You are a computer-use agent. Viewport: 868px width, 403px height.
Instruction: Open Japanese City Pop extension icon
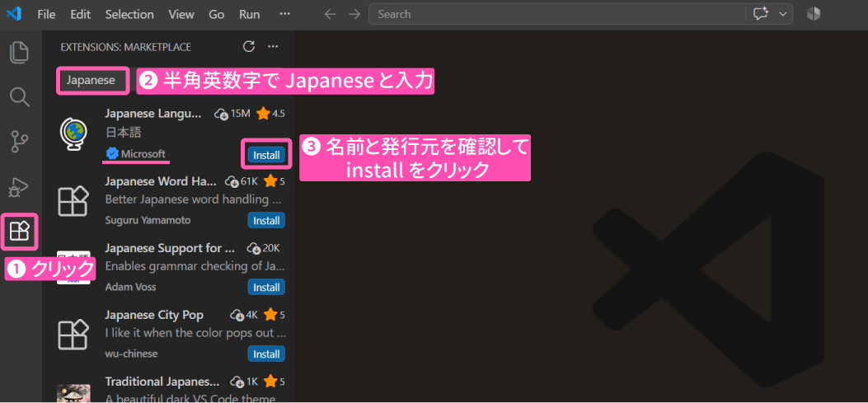click(x=74, y=335)
